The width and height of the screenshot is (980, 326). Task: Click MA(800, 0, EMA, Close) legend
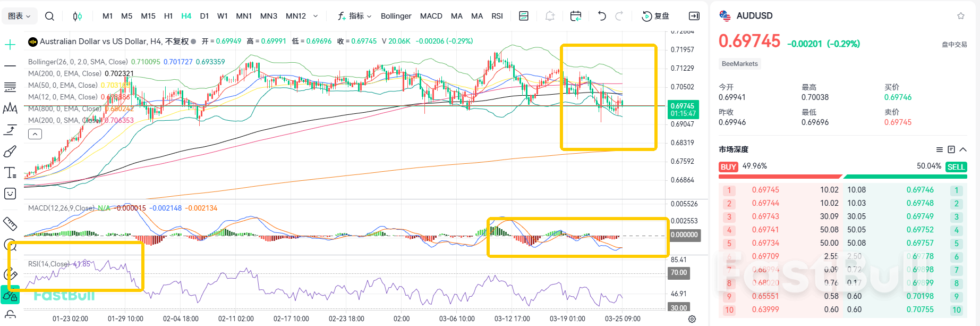(65, 108)
